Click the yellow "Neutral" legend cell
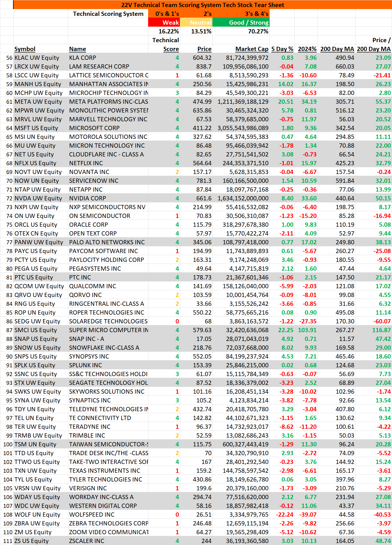This screenshot has width=392, height=545. tap(196, 22)
